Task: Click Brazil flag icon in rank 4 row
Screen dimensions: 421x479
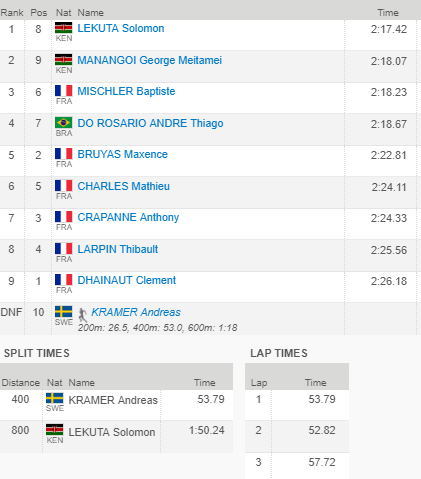Action: [64, 123]
